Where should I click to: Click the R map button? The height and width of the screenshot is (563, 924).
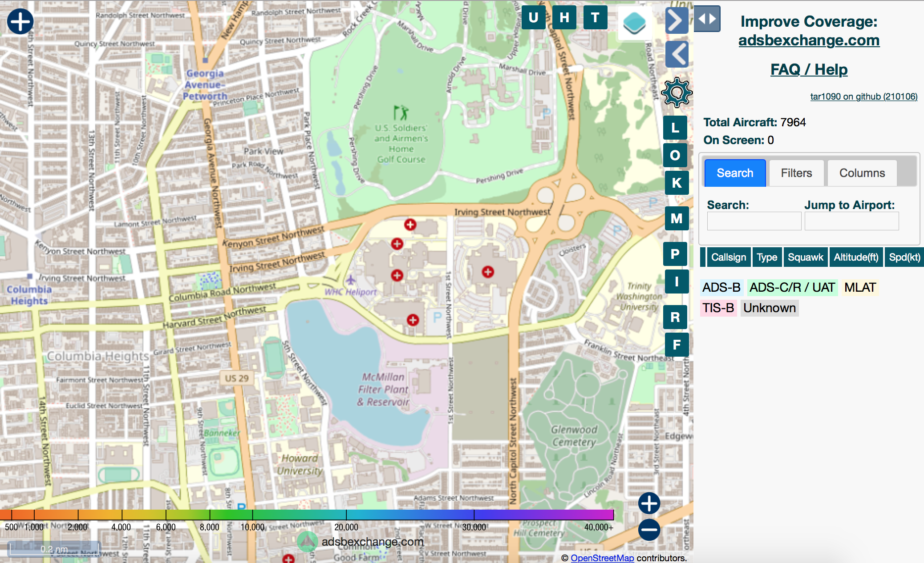(x=675, y=317)
